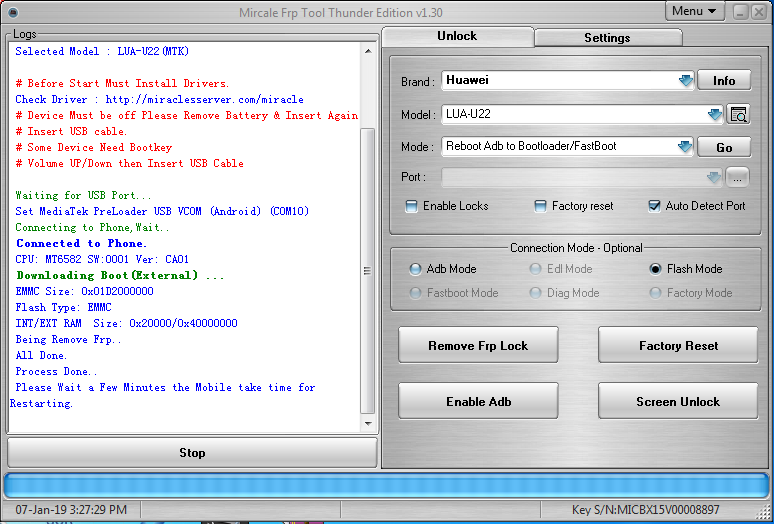Viewport: 774px width, 524px height.
Task: Expand the Model dropdown arrow
Action: coord(714,114)
